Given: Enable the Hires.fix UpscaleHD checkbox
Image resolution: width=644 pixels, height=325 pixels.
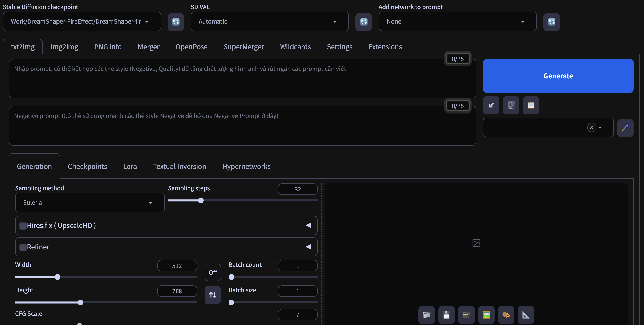Looking at the screenshot, I should pos(23,226).
